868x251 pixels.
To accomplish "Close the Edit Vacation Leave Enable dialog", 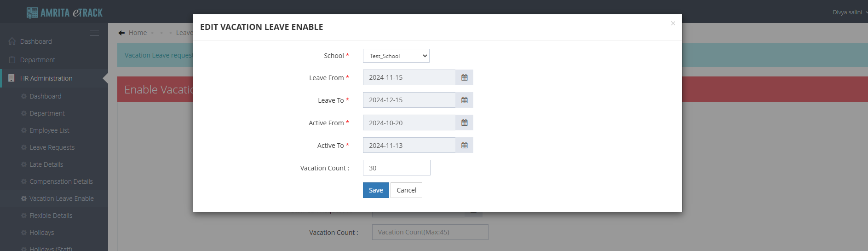I will point(673,23).
